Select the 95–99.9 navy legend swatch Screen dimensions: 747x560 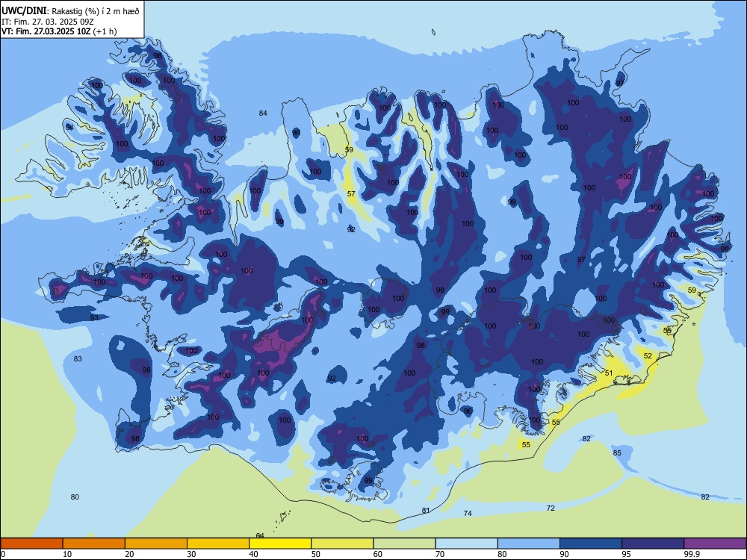point(653,544)
